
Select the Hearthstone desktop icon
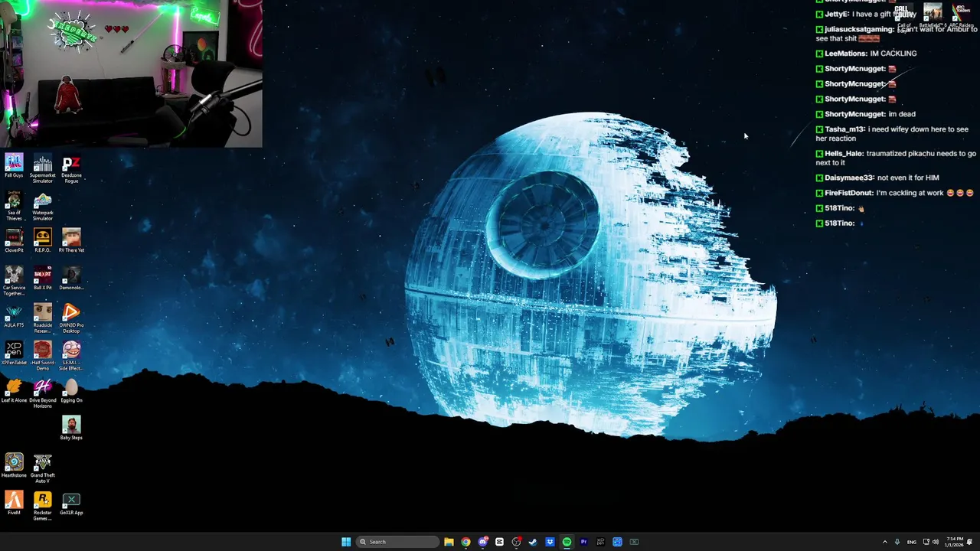(14, 466)
